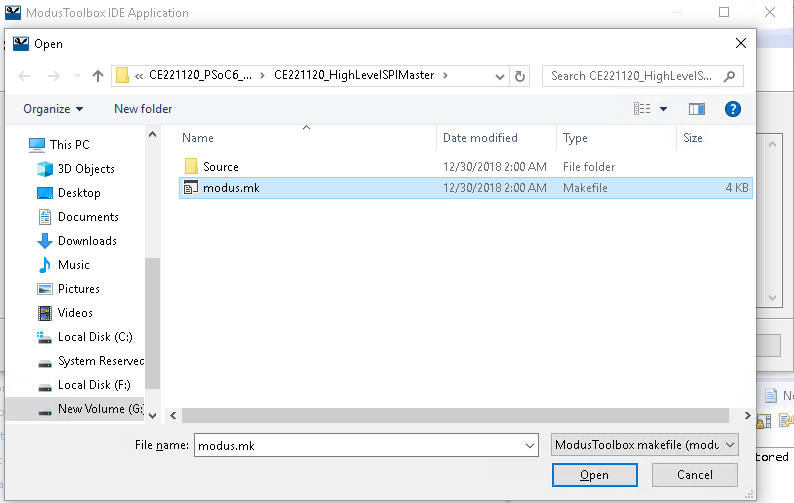Select the Source folder

pyautogui.click(x=465, y=167)
